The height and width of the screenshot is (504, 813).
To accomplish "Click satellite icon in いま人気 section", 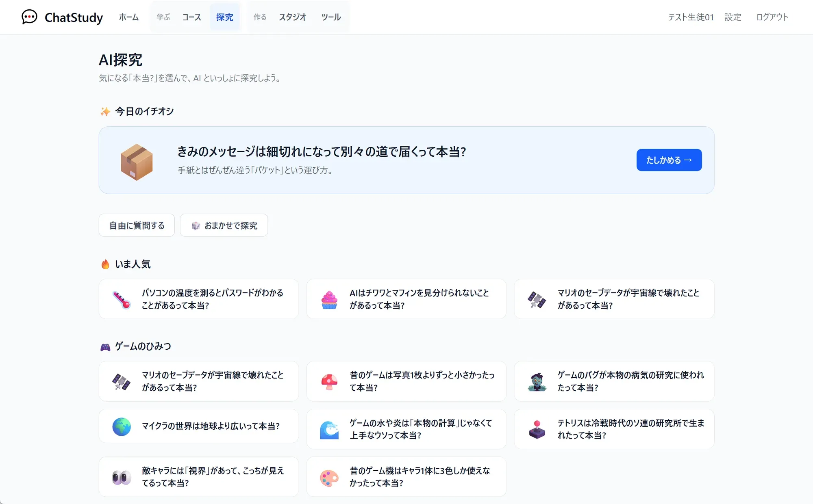I will [537, 300].
